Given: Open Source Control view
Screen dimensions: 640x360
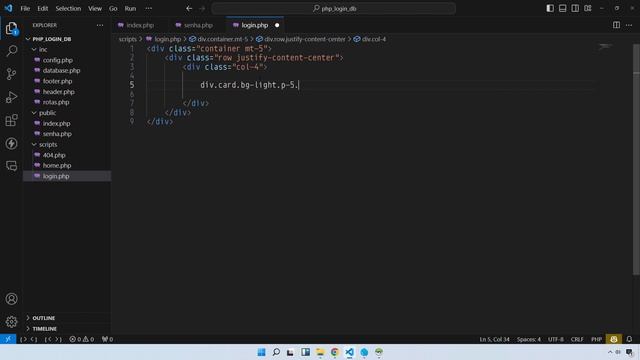Looking at the screenshot, I should point(11,74).
